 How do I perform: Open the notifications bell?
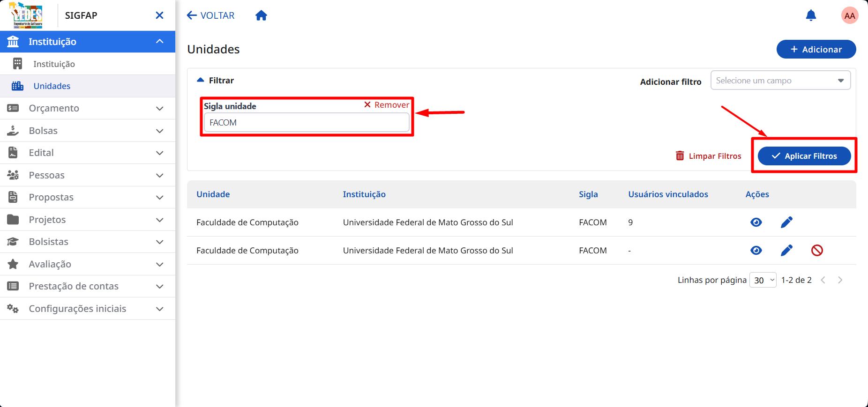811,15
